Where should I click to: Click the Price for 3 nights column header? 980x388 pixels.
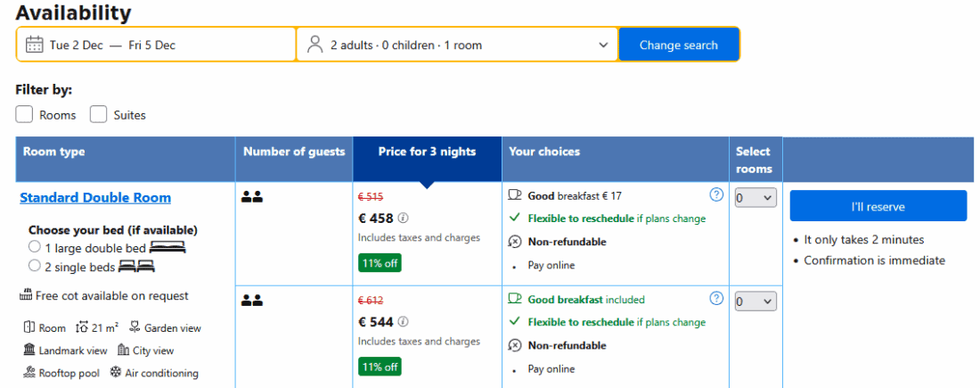point(427,152)
